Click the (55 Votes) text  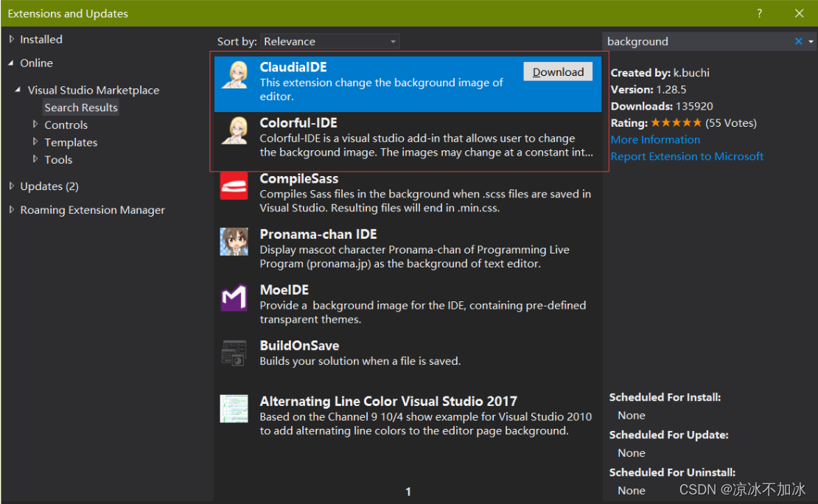[730, 122]
